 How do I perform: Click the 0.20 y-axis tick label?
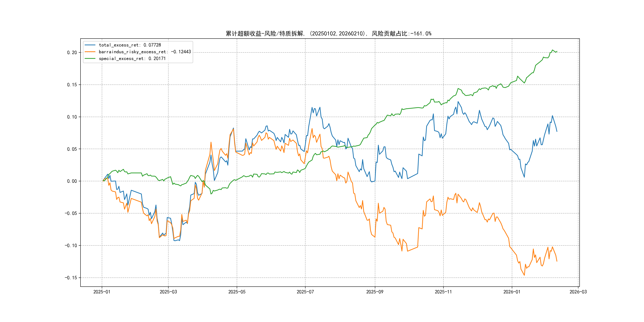[72, 52]
